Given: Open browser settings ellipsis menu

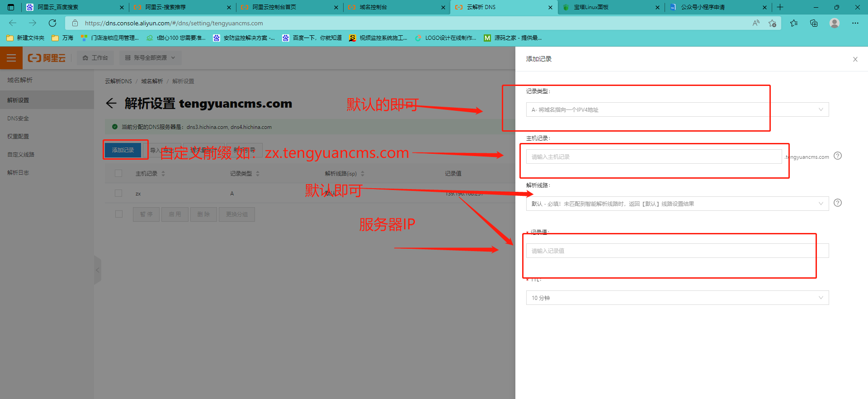Looking at the screenshot, I should pos(855,23).
